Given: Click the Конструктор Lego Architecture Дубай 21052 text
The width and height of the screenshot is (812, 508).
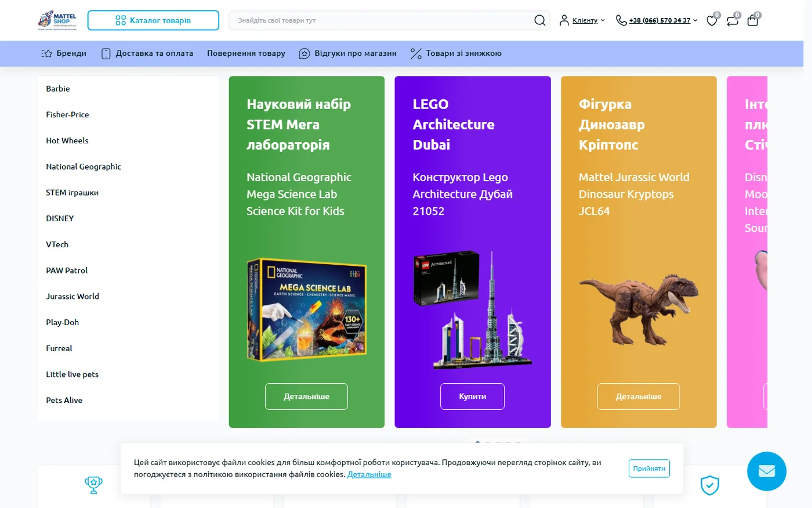Looking at the screenshot, I should tap(462, 194).
